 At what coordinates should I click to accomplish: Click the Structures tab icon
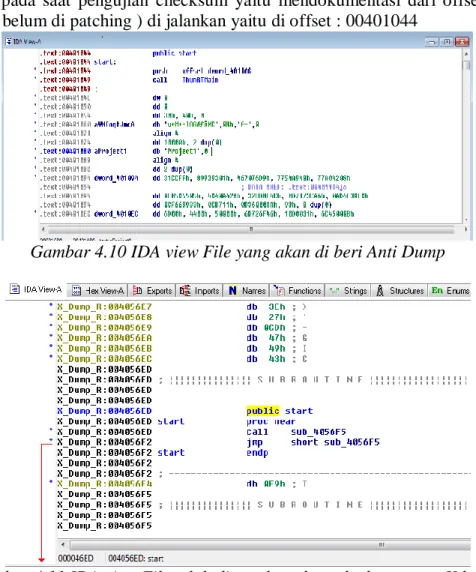(380, 290)
